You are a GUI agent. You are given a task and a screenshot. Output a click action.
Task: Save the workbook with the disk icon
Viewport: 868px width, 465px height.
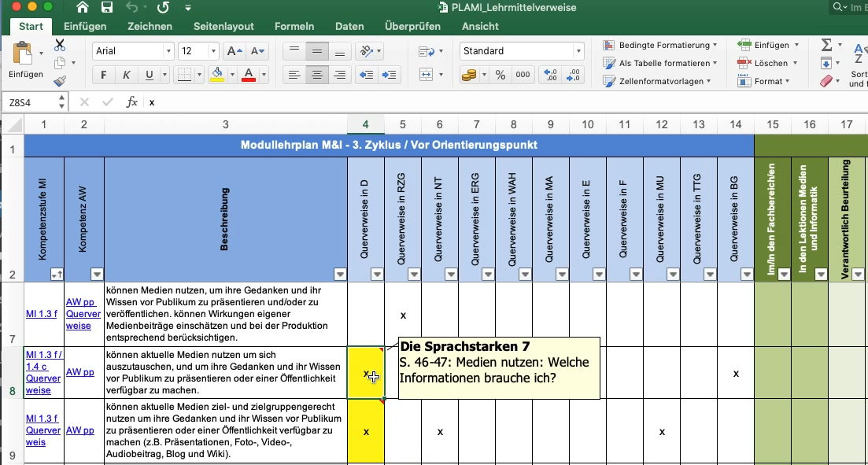tap(108, 8)
